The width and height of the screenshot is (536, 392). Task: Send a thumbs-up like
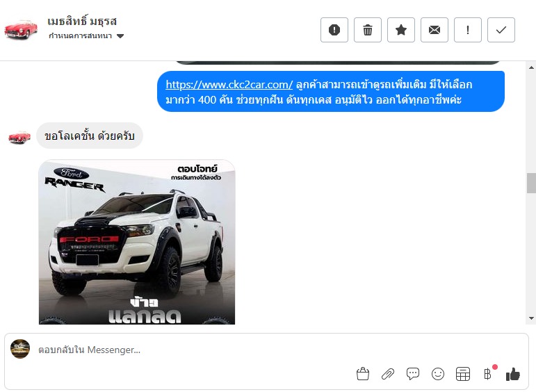pos(513,374)
